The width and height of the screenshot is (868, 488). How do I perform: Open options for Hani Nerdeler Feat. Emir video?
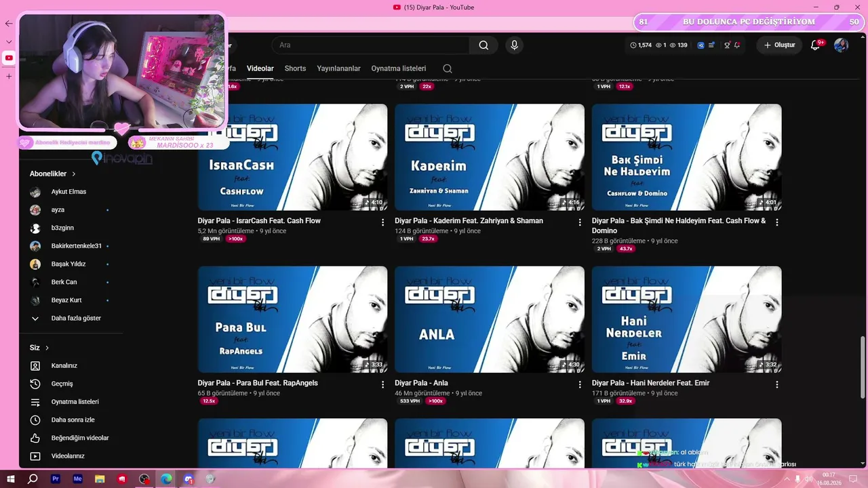pos(777,384)
